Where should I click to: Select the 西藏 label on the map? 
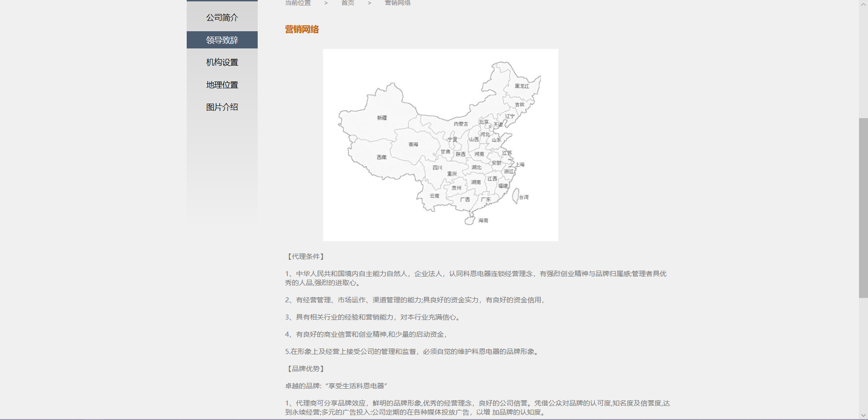tap(382, 157)
